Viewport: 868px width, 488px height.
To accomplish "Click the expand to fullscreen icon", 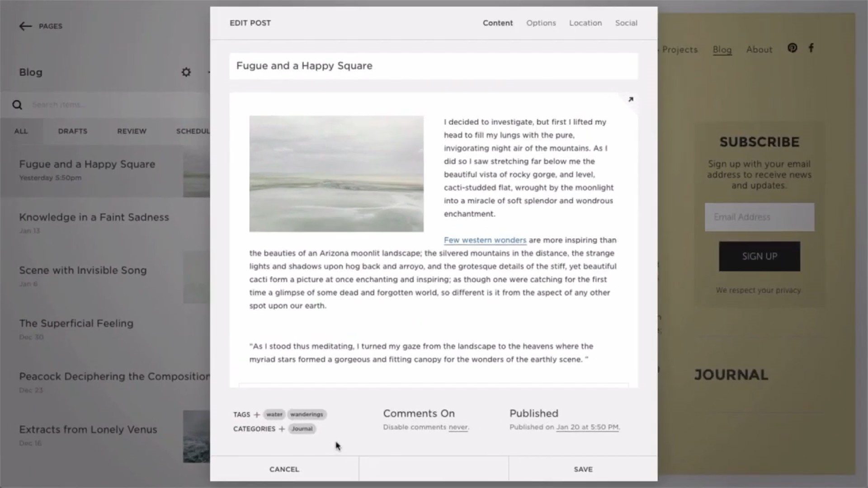I will [631, 99].
